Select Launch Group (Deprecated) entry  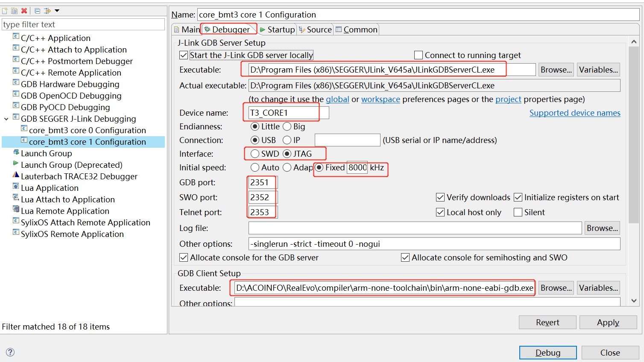pyautogui.click(x=71, y=165)
